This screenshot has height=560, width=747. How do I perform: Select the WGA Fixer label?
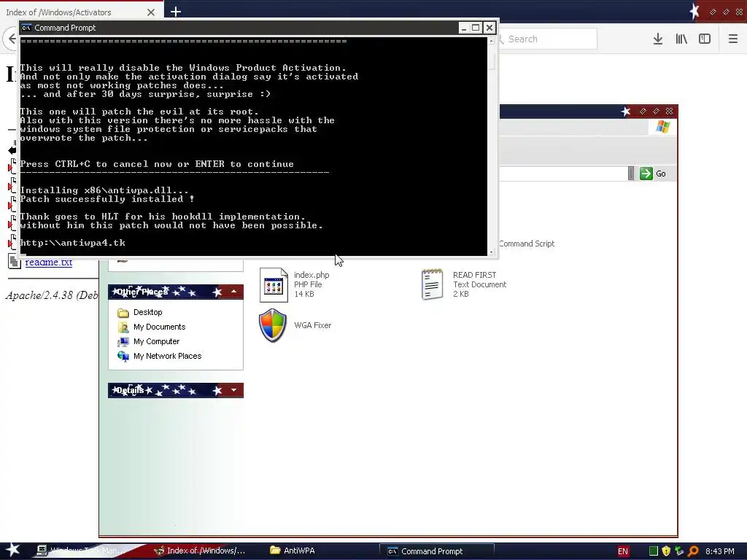312,326
